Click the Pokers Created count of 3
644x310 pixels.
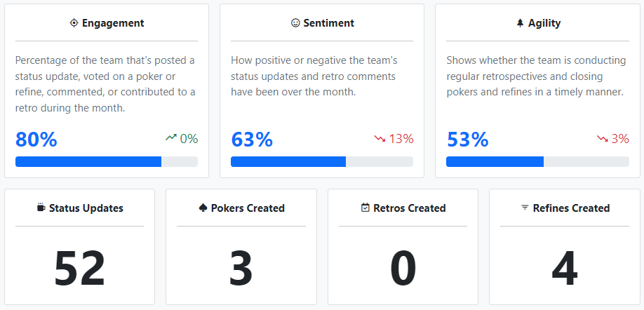pyautogui.click(x=241, y=268)
